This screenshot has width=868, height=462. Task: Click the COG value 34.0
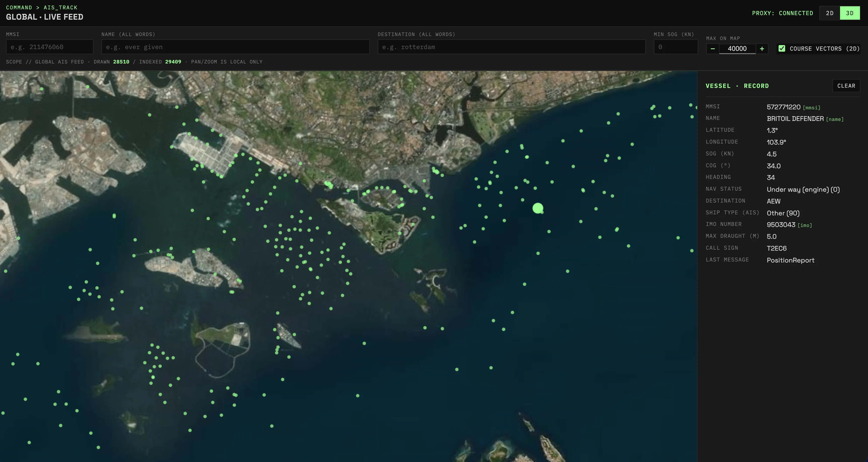pyautogui.click(x=774, y=166)
